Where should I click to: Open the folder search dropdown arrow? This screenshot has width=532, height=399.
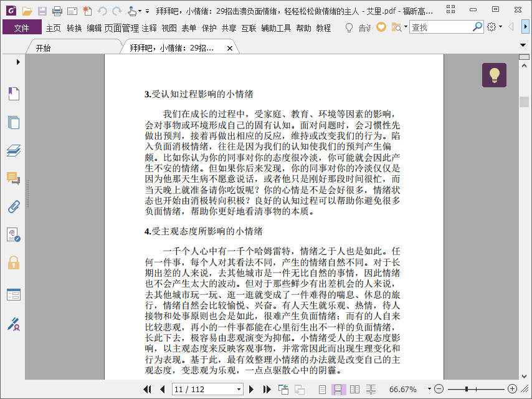406,27
